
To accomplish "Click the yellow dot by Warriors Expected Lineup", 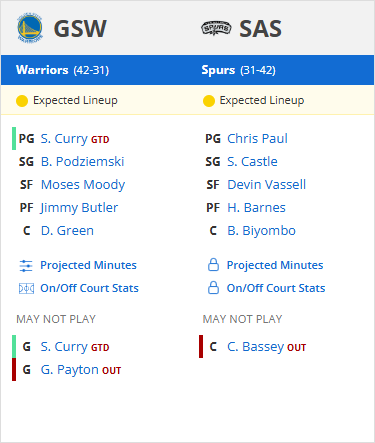I will [x=22, y=101].
